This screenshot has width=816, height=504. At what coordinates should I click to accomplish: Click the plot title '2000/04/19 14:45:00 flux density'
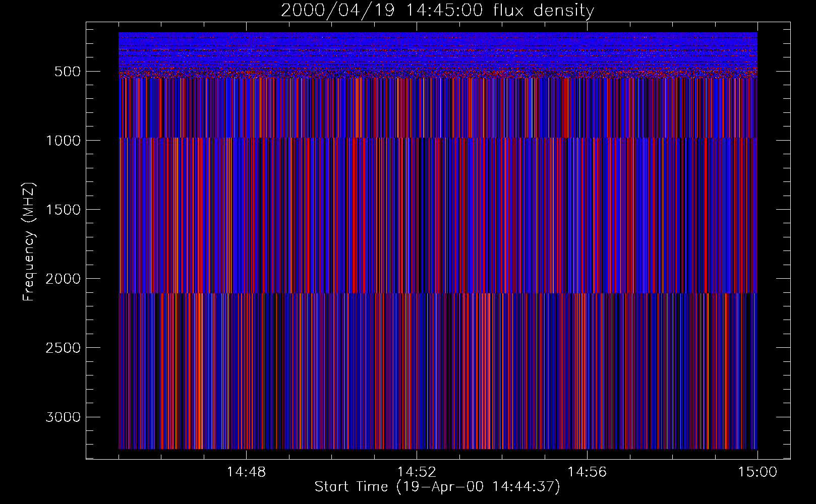pos(437,11)
